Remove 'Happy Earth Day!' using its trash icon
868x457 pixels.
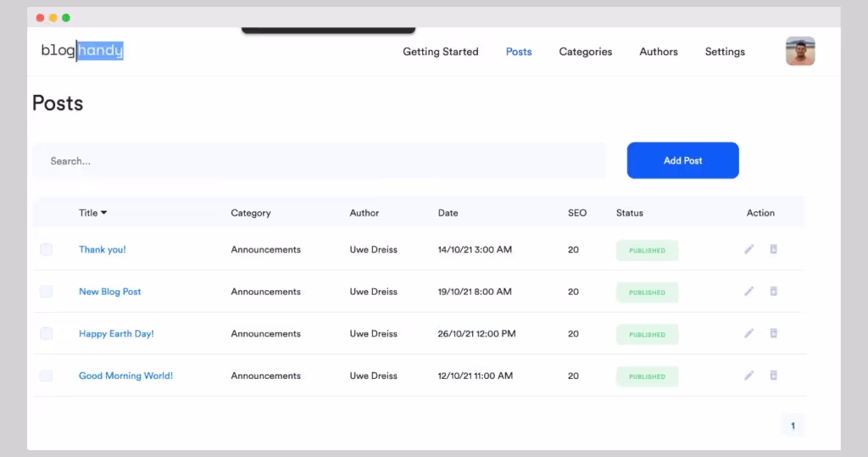click(773, 333)
